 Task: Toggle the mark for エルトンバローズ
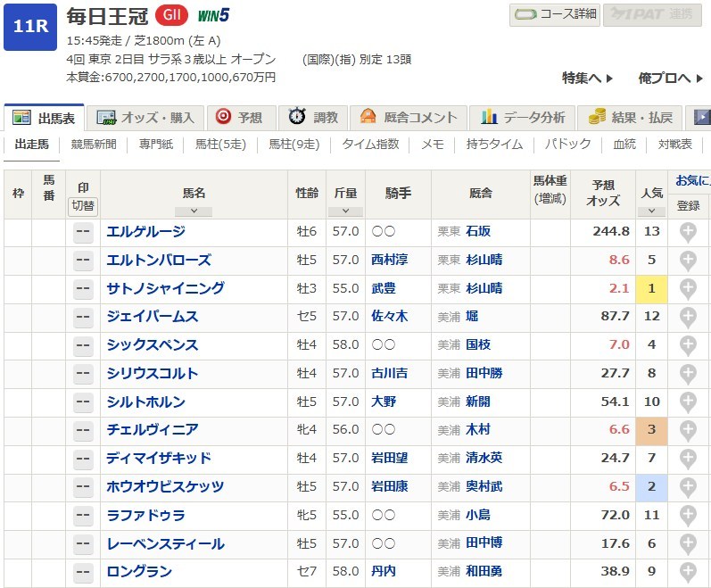point(83,261)
